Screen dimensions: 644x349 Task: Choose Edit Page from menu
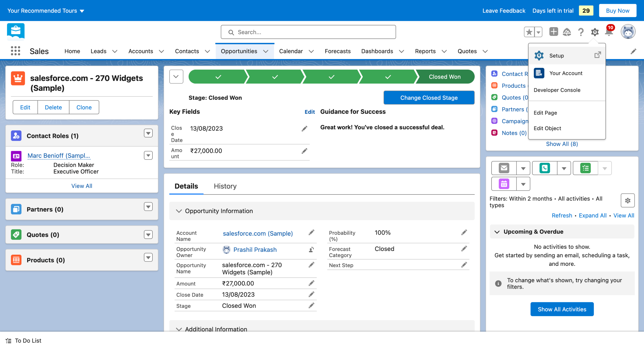click(x=567, y=113)
